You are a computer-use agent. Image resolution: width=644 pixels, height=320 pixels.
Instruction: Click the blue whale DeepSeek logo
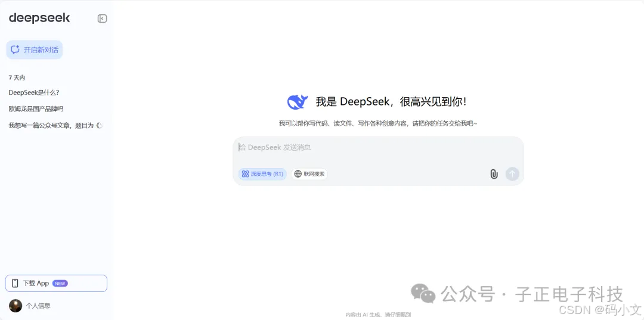point(298,102)
